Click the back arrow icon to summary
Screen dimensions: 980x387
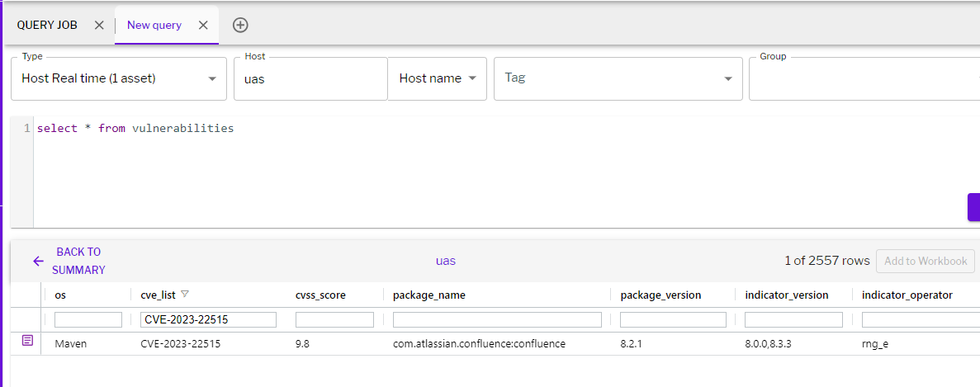[x=38, y=262]
